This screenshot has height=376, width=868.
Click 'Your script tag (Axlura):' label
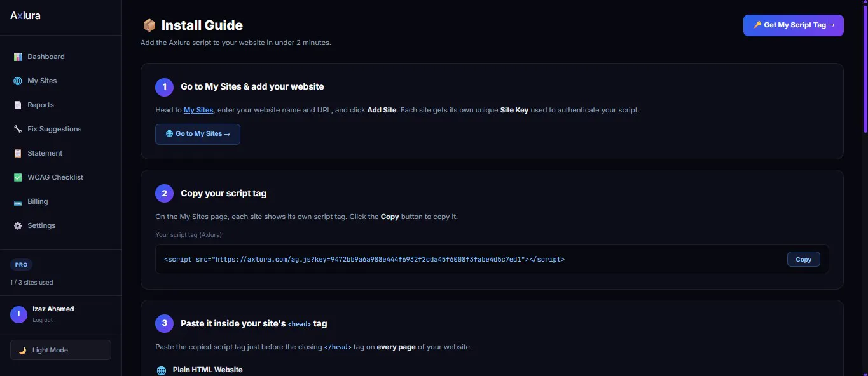pos(189,234)
